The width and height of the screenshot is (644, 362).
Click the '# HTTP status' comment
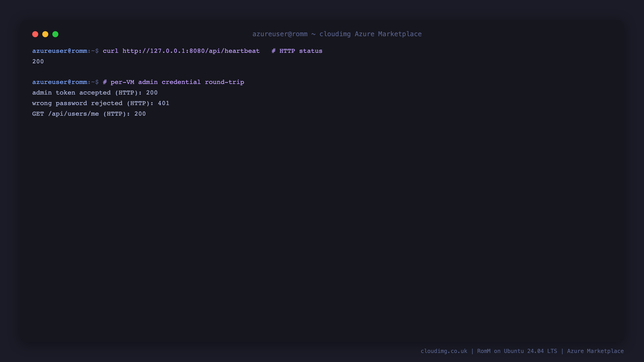point(297,51)
